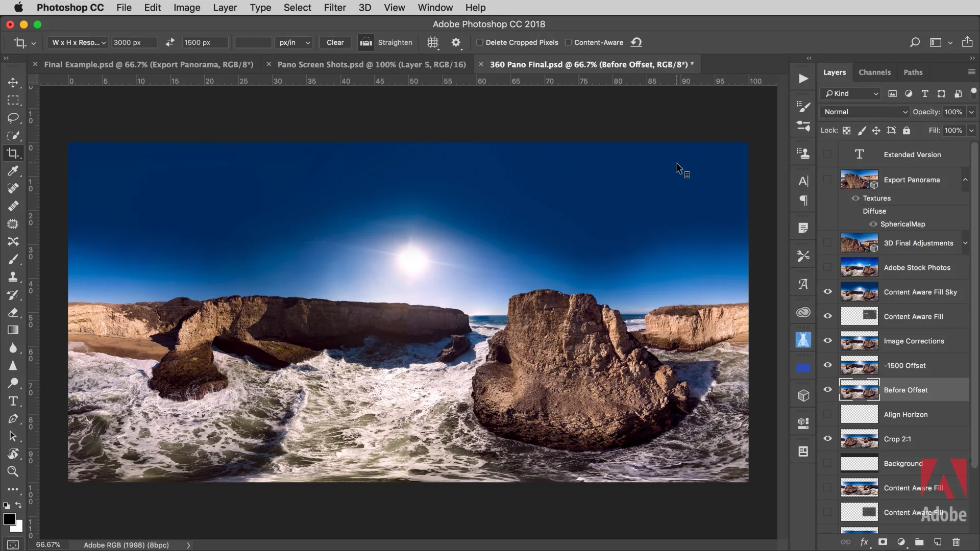Click the crop overlay grid icon

point(433,42)
